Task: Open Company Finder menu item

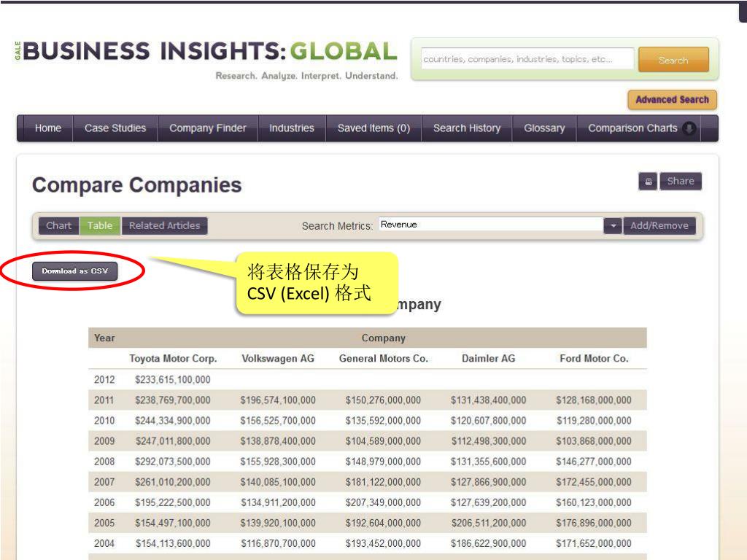Action: coord(208,128)
